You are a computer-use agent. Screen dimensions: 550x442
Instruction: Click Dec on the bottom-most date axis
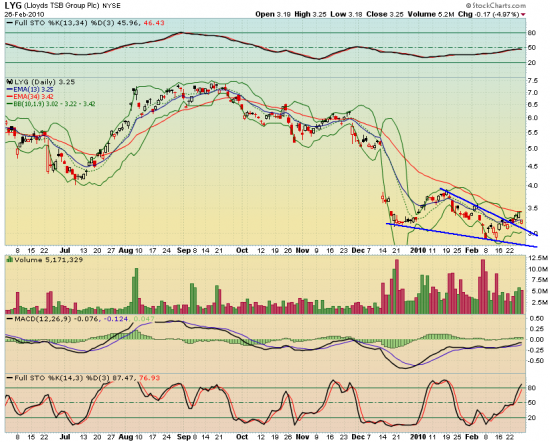click(x=358, y=437)
